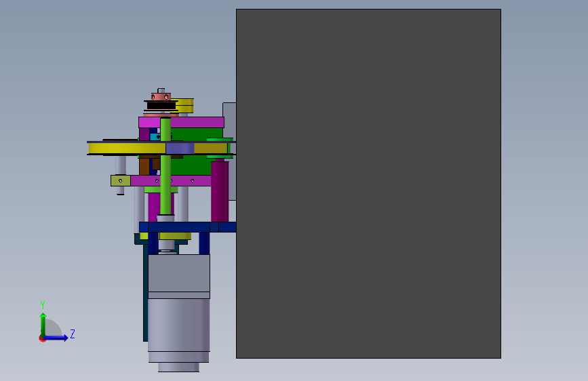Select the black timing pulley near the top
The image size is (588, 381).
point(161,106)
